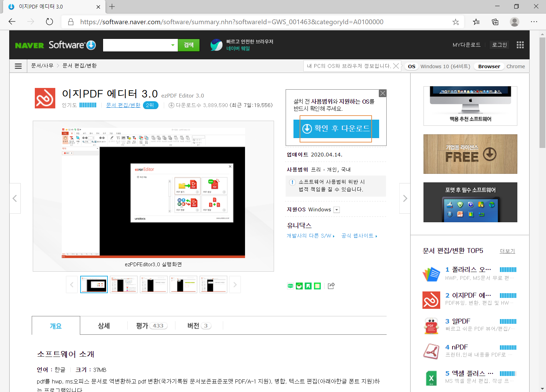Open the Polaris Office icon in TOP5
The image size is (546, 392).
coord(431,274)
